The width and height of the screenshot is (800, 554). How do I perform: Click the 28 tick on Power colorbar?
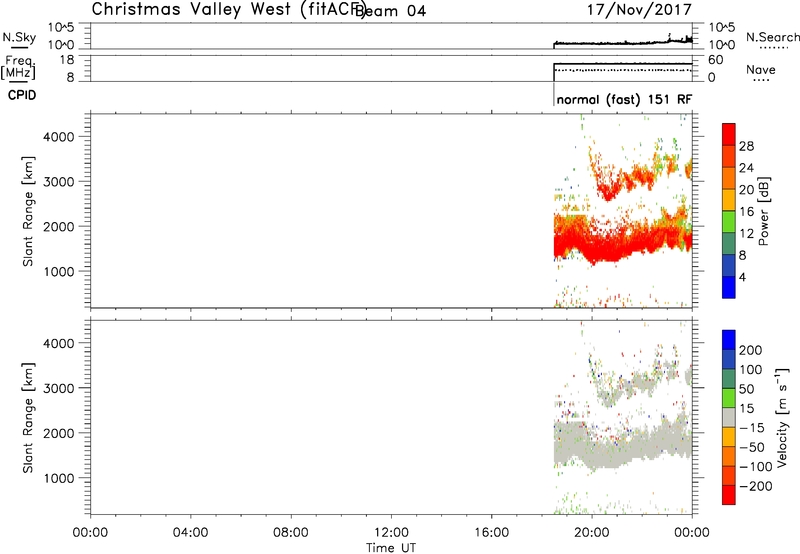746,146
